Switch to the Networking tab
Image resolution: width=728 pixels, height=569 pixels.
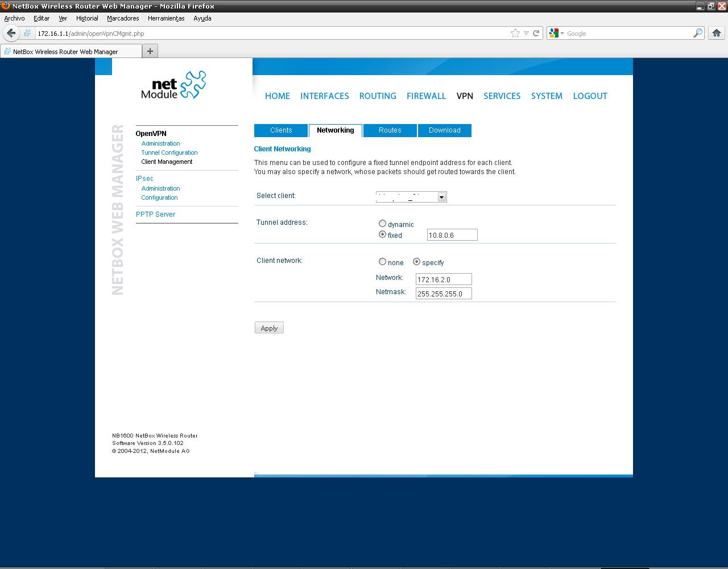[x=336, y=130]
